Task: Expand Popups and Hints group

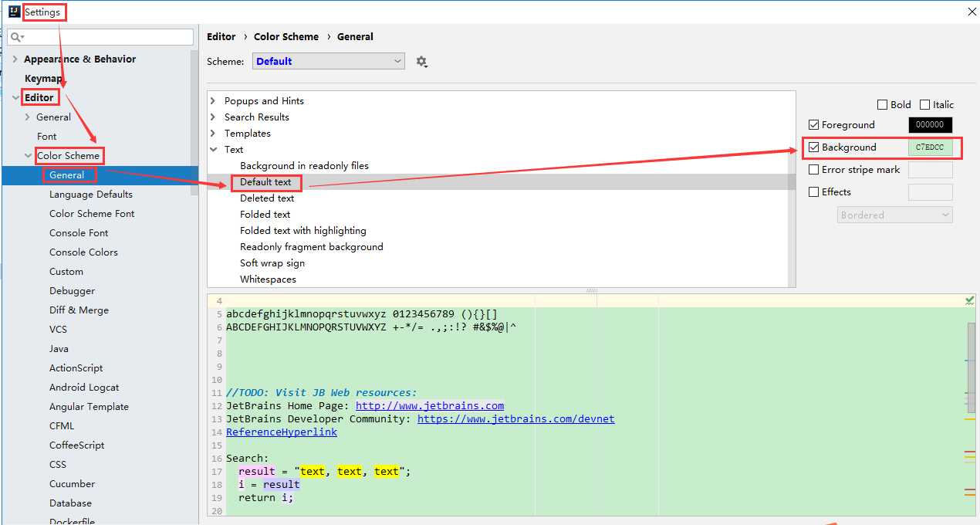Action: pyautogui.click(x=214, y=101)
